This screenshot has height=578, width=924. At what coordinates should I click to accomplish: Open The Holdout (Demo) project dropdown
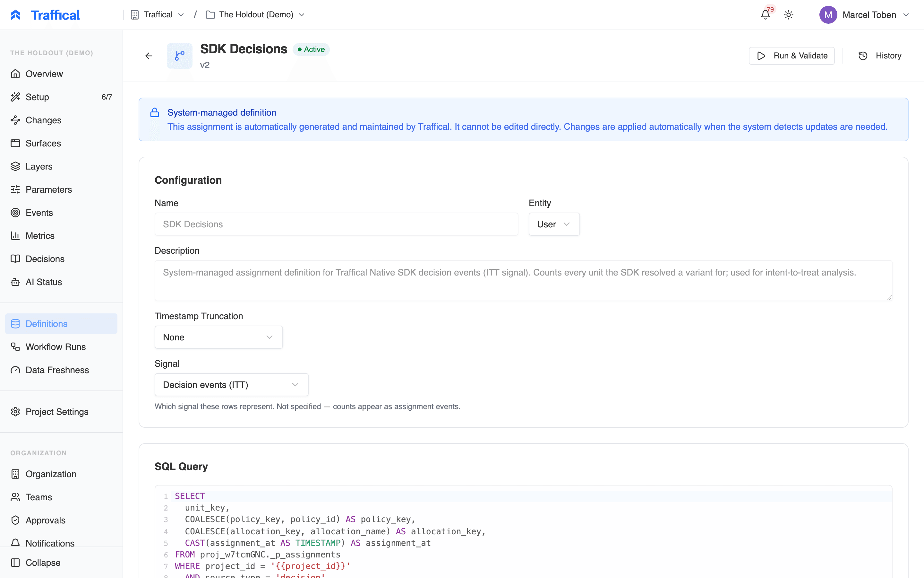click(x=255, y=14)
